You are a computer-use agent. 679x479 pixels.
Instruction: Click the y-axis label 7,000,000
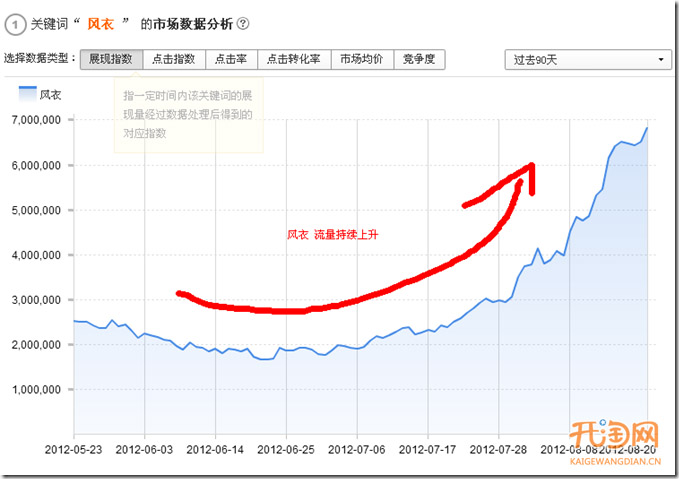[x=36, y=120]
